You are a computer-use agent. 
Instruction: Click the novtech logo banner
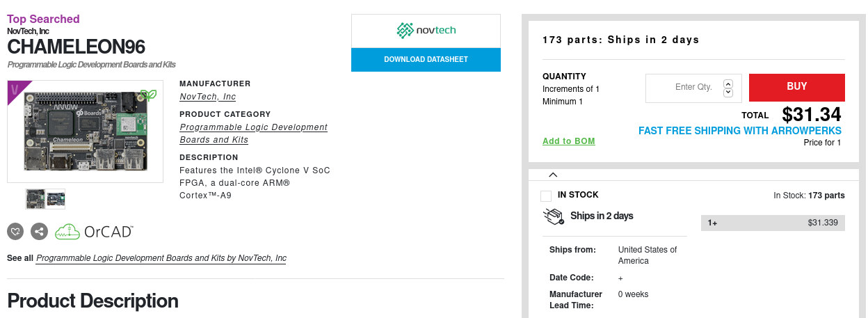pyautogui.click(x=426, y=31)
